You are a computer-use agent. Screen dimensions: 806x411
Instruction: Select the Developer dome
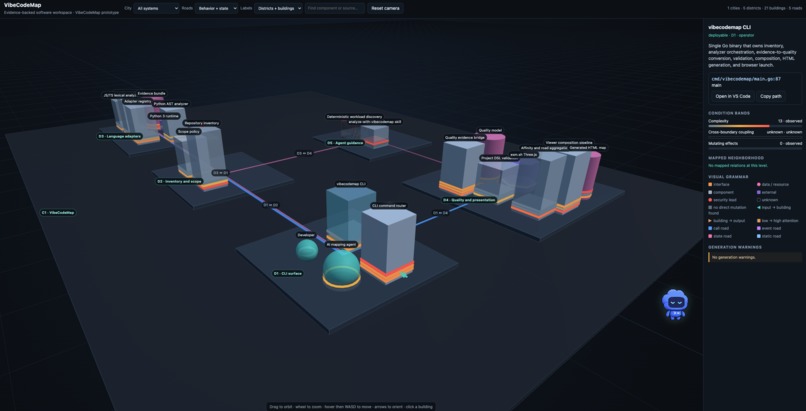pyautogui.click(x=307, y=250)
